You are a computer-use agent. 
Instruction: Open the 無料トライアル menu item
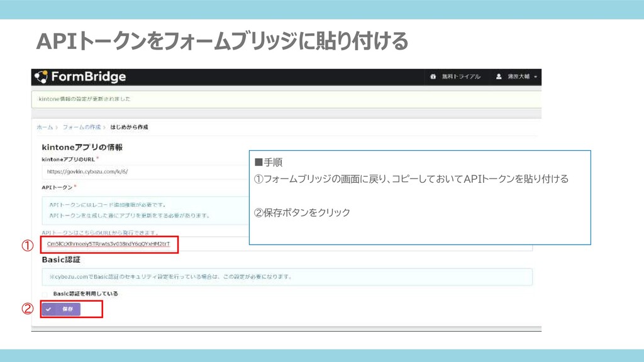pos(461,77)
